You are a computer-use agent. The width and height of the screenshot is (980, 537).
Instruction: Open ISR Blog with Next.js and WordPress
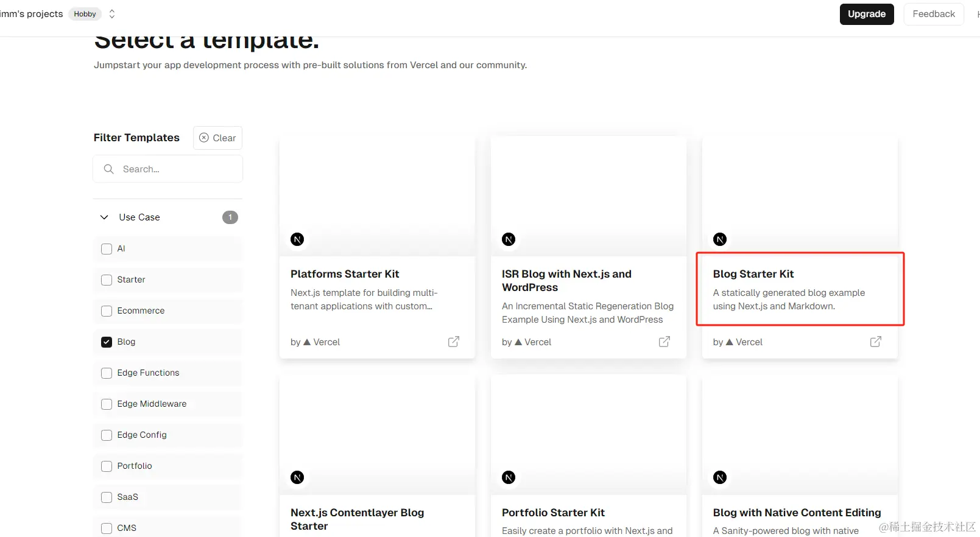566,281
